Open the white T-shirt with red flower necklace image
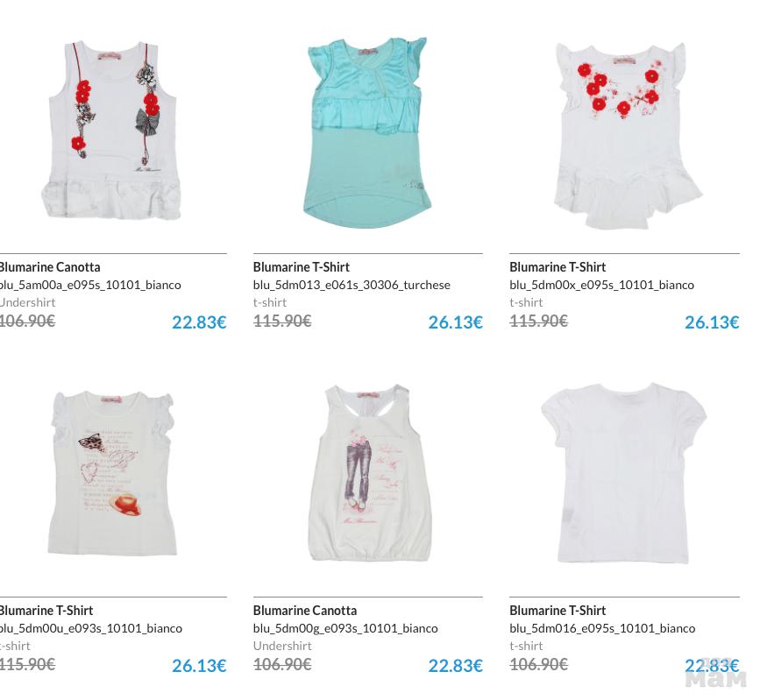 pyautogui.click(x=627, y=136)
